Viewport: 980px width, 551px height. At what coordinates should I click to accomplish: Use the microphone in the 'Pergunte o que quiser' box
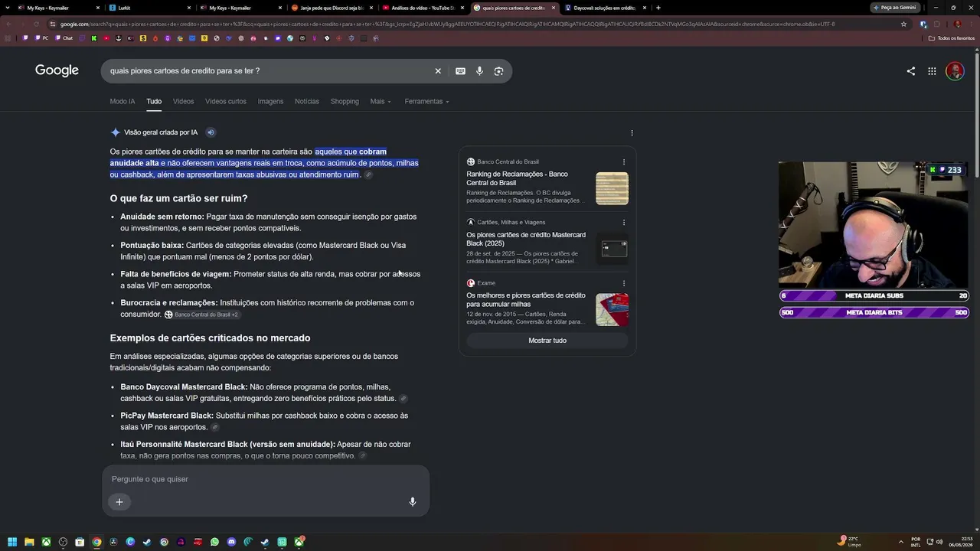tap(412, 502)
